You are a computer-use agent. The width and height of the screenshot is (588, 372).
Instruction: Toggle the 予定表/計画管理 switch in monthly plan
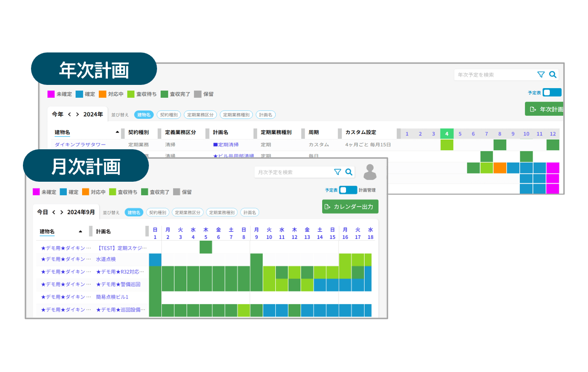pos(348,190)
